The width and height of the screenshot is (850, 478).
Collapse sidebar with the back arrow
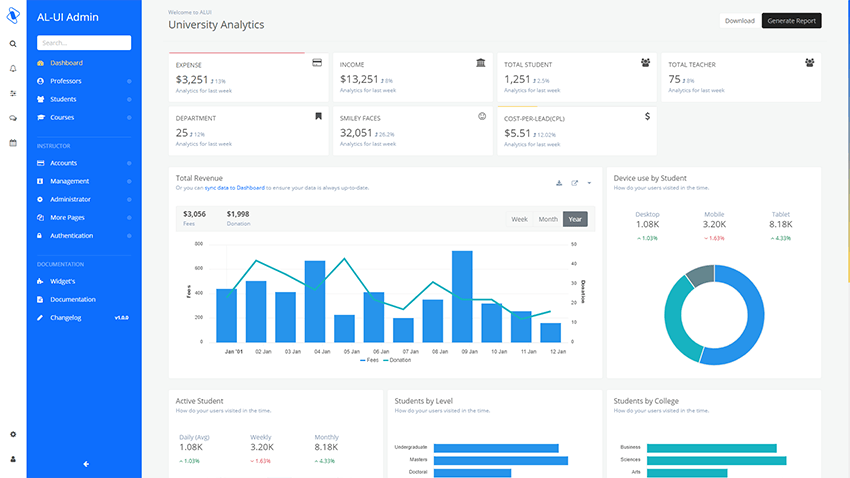[86, 463]
